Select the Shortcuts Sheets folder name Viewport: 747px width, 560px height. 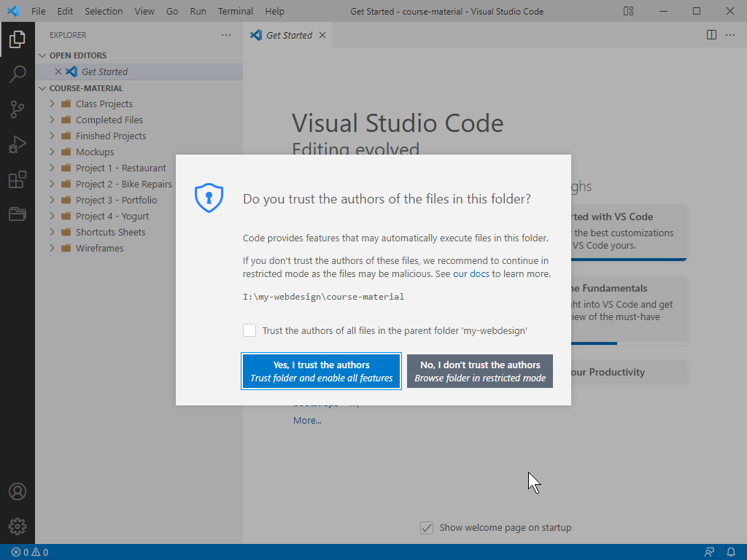pos(111,232)
